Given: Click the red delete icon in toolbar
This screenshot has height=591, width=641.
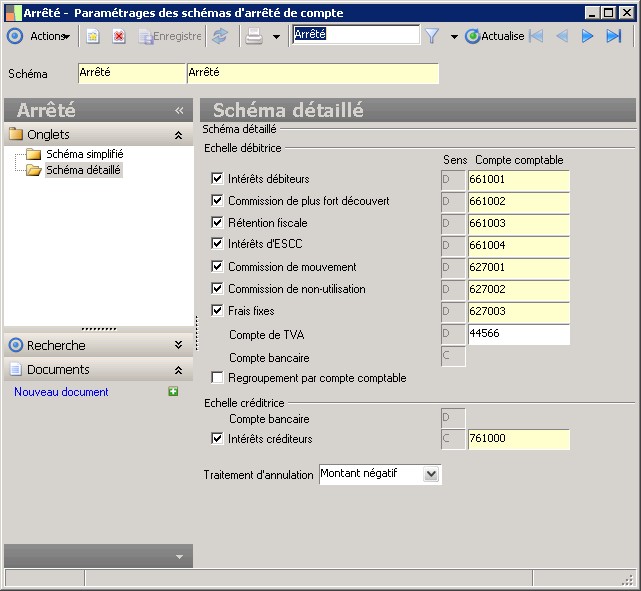Looking at the screenshot, I should [x=119, y=36].
